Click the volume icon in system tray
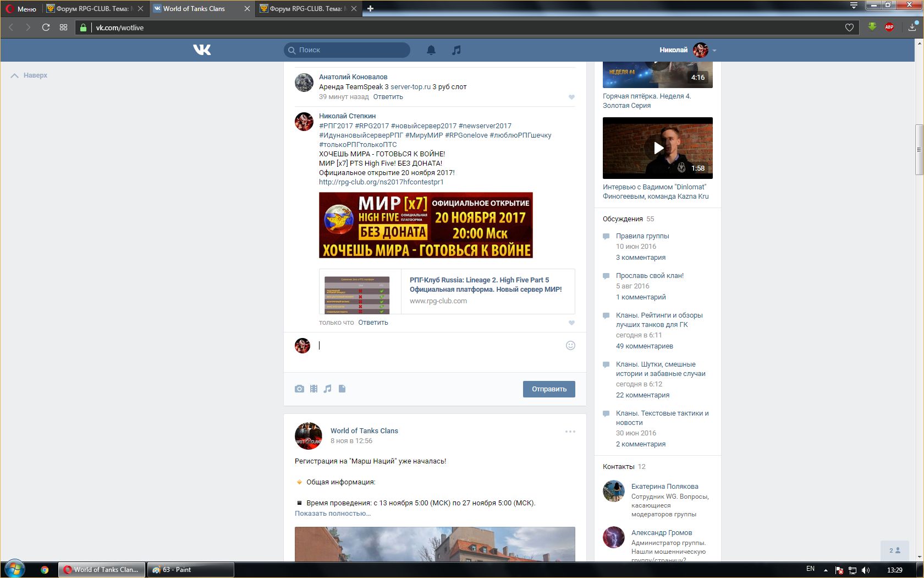Viewport: 924px width, 578px height. pos(866,570)
